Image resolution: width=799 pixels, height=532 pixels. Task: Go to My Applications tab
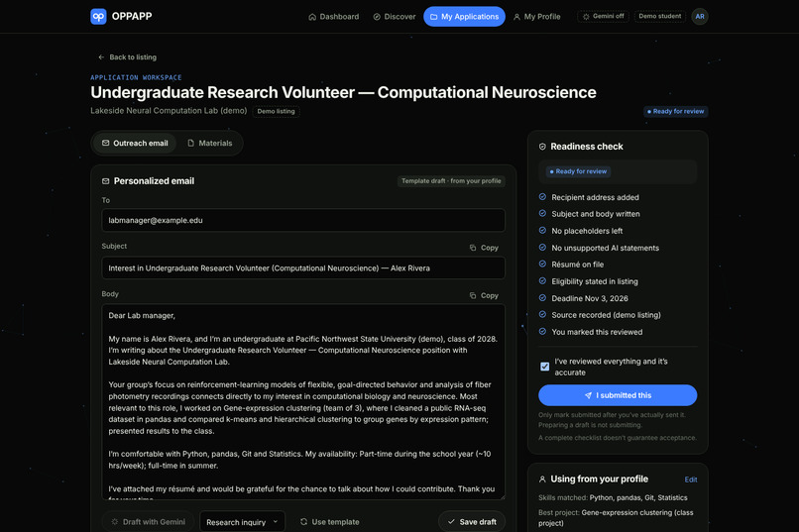tap(464, 17)
